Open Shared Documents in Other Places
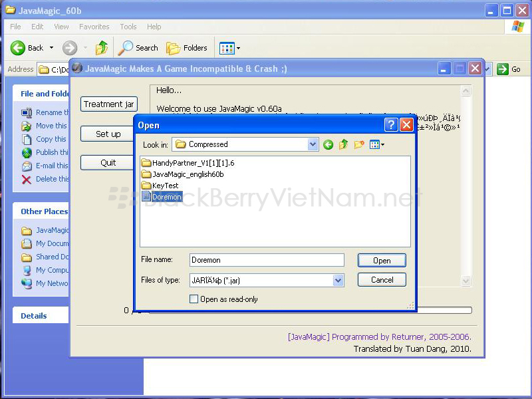532x399 pixels. point(45,257)
